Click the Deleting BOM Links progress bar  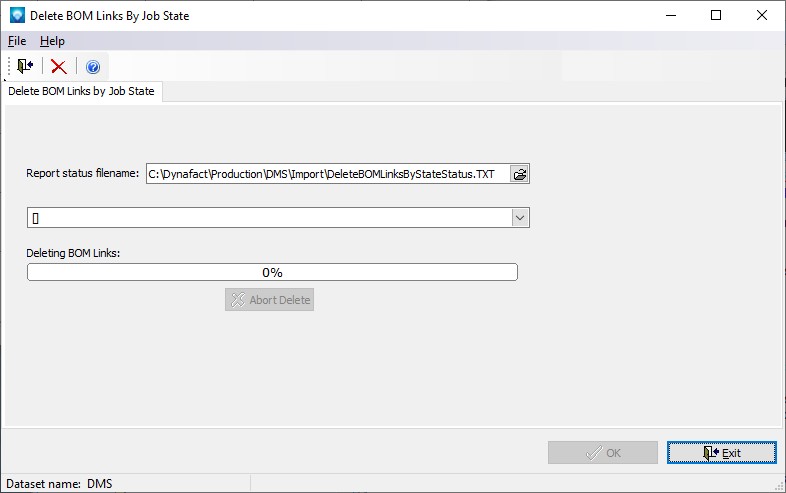(x=272, y=272)
